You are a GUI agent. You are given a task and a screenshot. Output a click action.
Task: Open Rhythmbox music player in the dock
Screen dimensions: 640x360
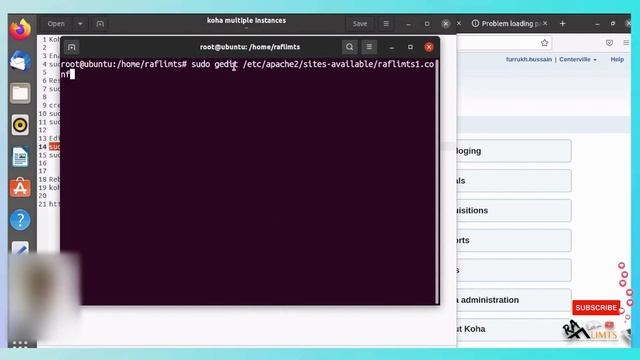(x=20, y=124)
